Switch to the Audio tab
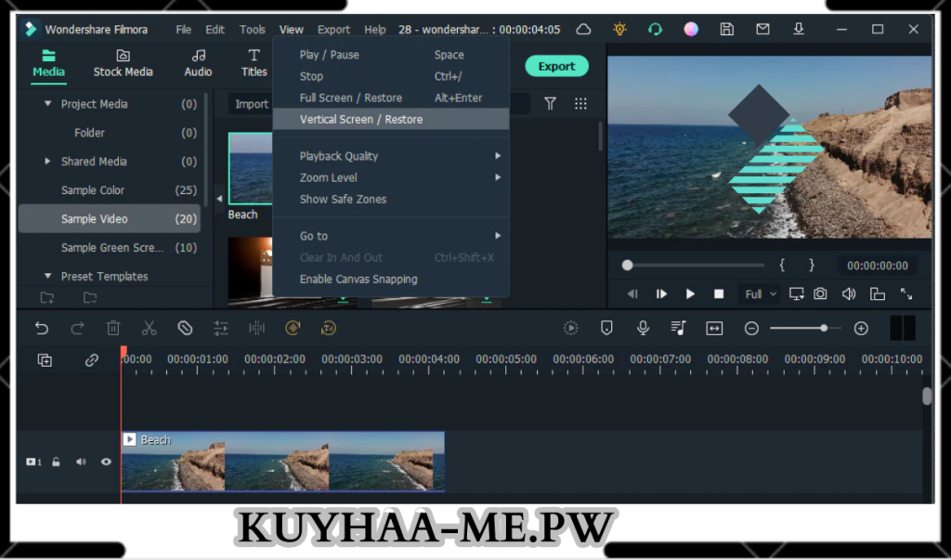Image resolution: width=951 pixels, height=560 pixels. [199, 64]
